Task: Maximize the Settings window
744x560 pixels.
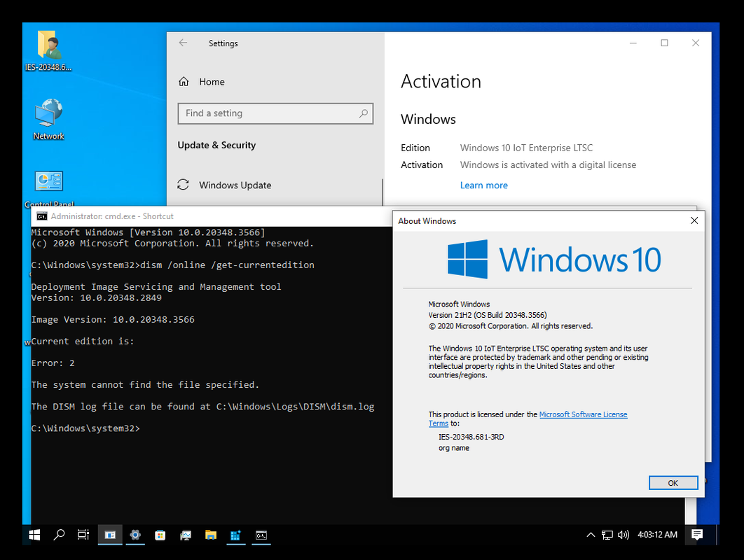Action: 664,43
